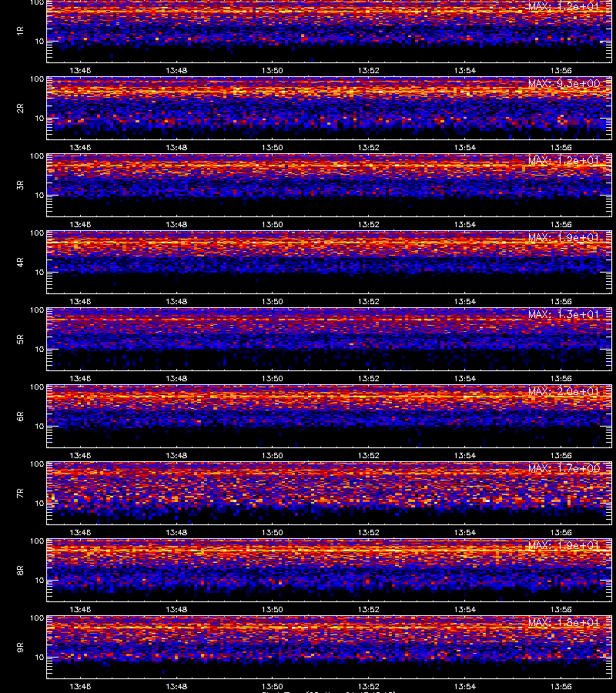Click the 13:56 time label below panel 1R
The image size is (616, 693).
pyautogui.click(x=561, y=70)
